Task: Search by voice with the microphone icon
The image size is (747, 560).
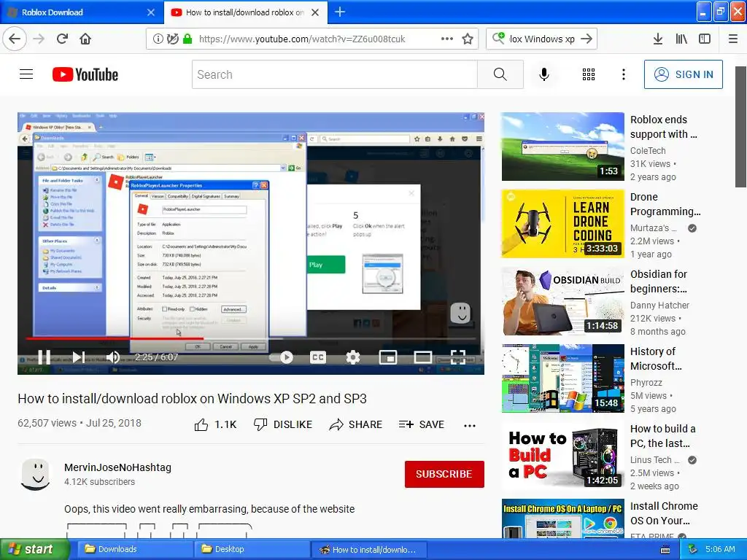Action: pyautogui.click(x=544, y=74)
